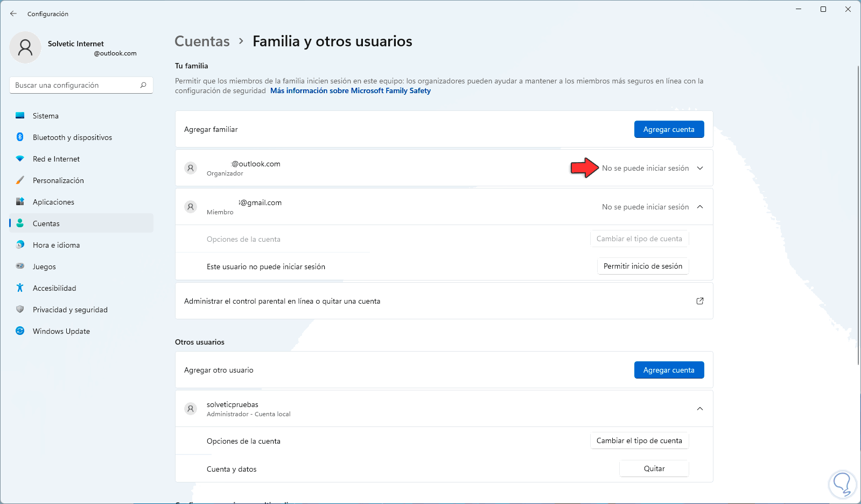Open the Sistema settings section
The width and height of the screenshot is (861, 504).
[46, 116]
